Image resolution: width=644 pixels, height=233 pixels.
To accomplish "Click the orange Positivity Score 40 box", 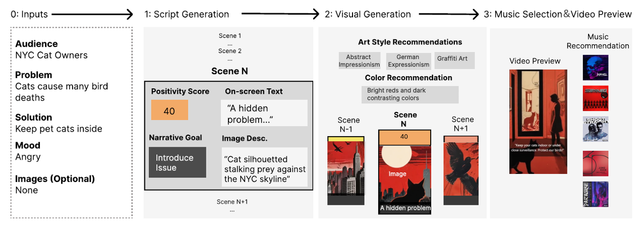I will [x=169, y=110].
